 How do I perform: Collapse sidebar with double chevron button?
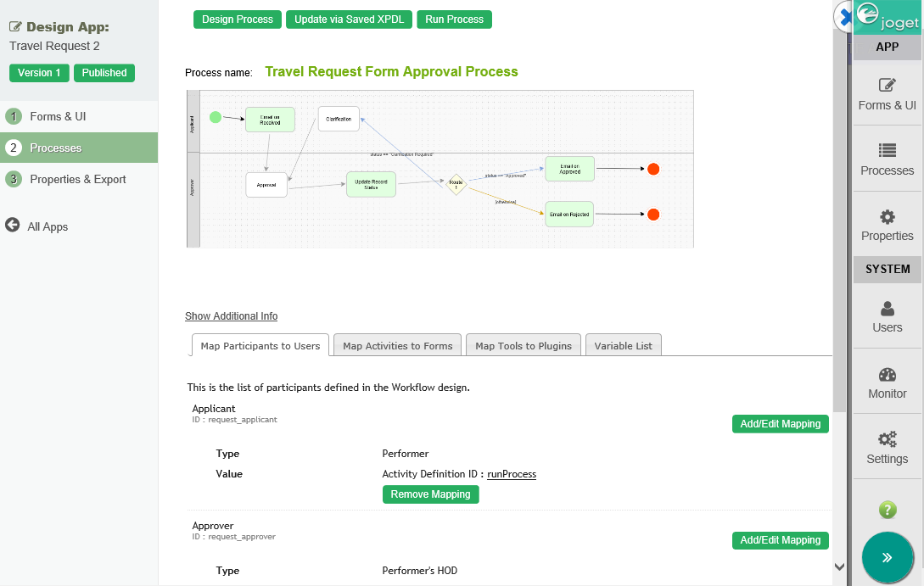pyautogui.click(x=888, y=557)
